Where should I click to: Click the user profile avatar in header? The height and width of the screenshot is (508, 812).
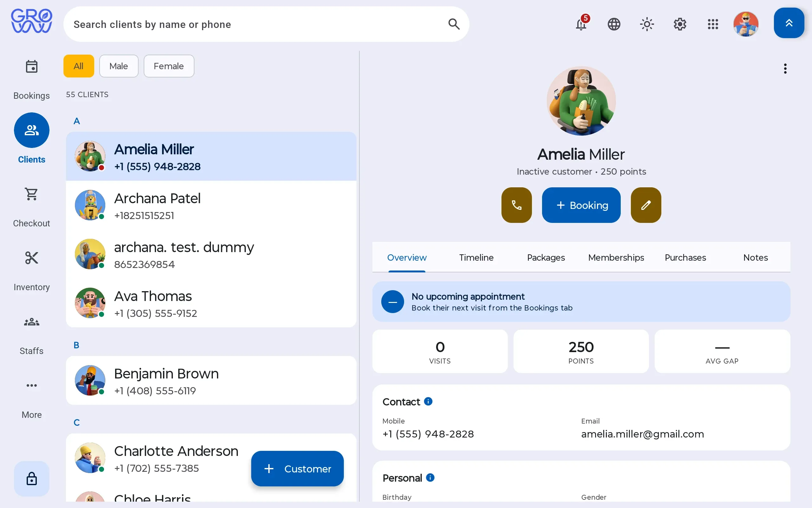click(x=746, y=24)
